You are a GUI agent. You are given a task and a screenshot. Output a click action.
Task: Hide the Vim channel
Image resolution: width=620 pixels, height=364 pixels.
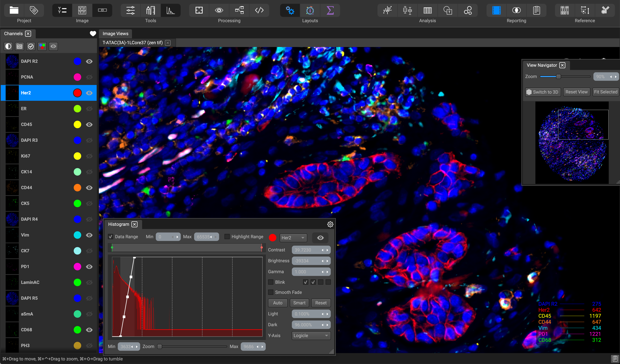89,235
